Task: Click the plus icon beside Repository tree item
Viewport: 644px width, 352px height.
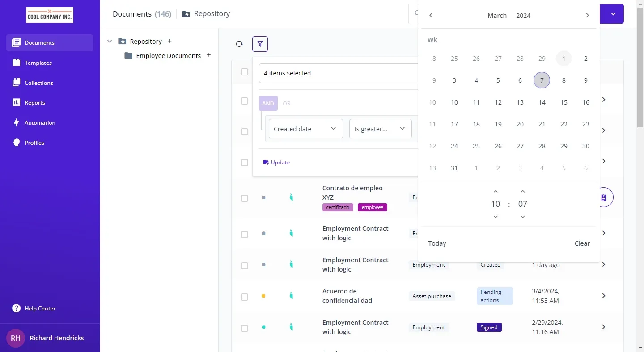Action: (x=169, y=41)
